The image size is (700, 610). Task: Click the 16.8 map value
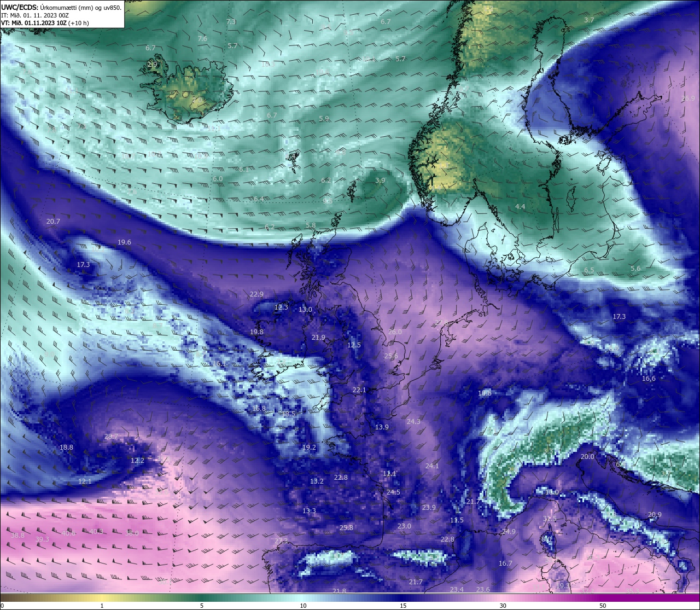[259, 409]
